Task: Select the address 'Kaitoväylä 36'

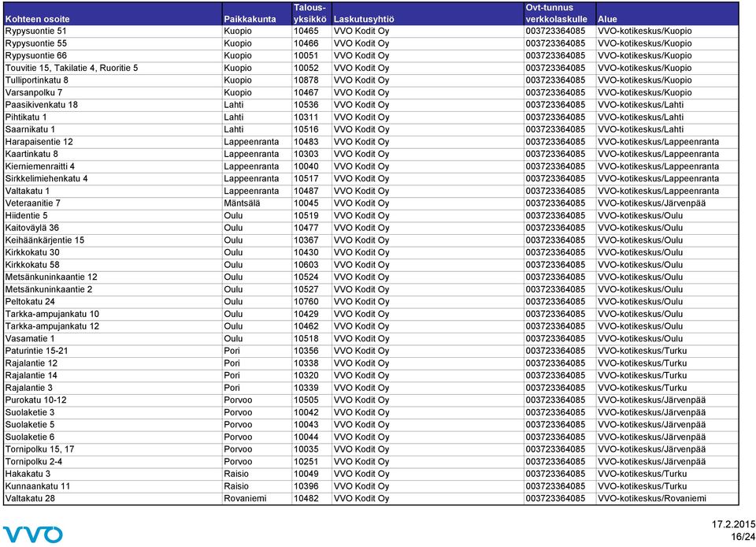Action: pyautogui.click(x=31, y=228)
